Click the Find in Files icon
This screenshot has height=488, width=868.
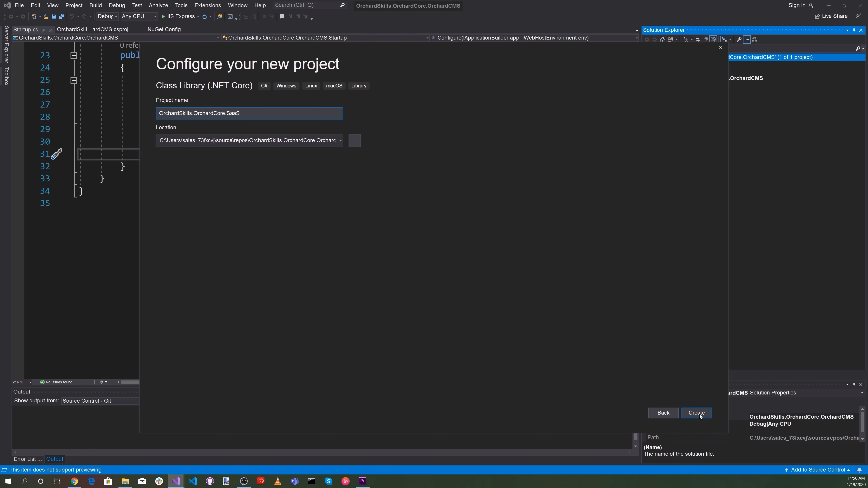[219, 16]
